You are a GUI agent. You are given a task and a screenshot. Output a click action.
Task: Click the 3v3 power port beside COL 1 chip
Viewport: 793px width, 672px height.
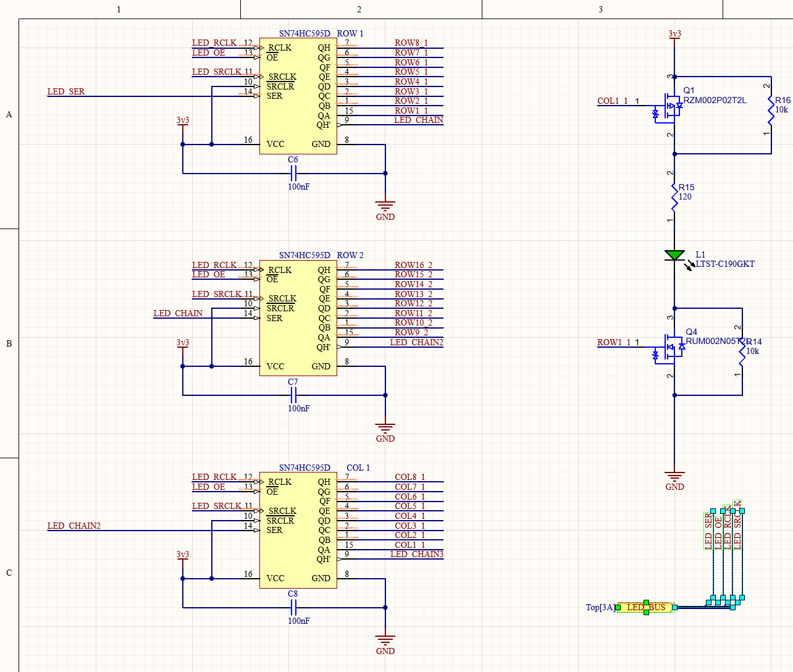click(182, 556)
